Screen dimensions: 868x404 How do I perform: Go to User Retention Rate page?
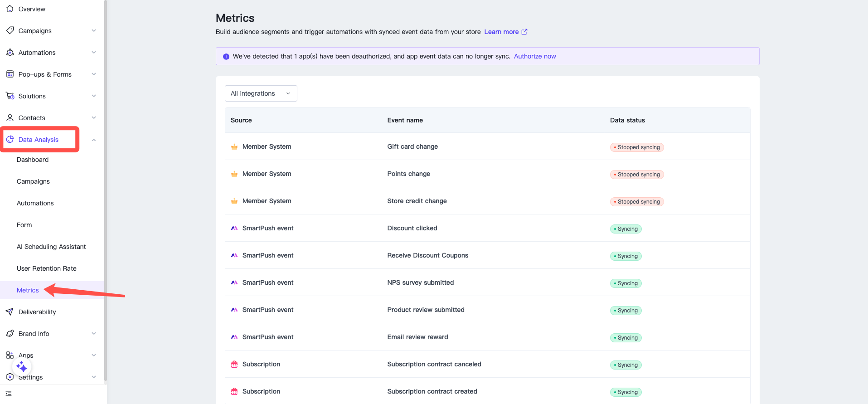47,268
